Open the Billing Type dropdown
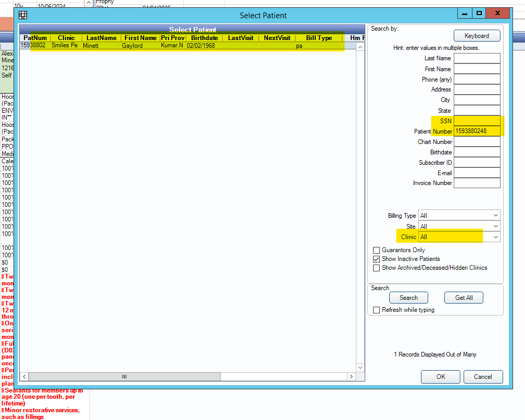 click(x=459, y=215)
